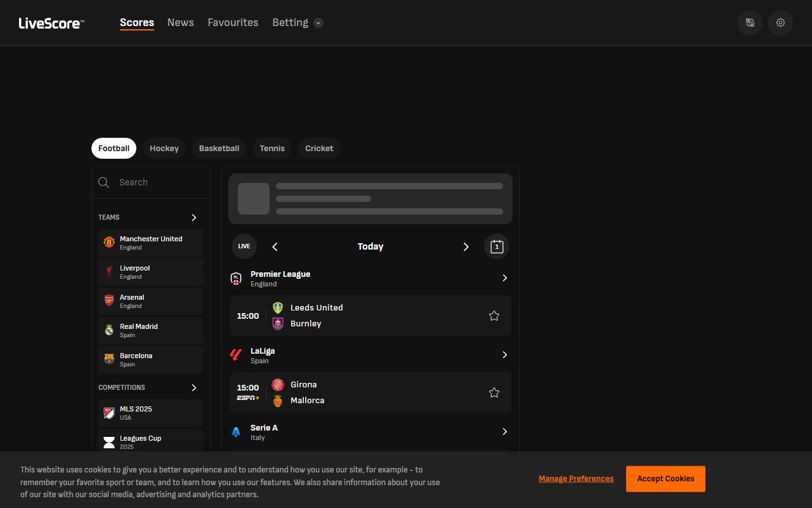Open the settings gear icon

pyautogui.click(x=780, y=23)
